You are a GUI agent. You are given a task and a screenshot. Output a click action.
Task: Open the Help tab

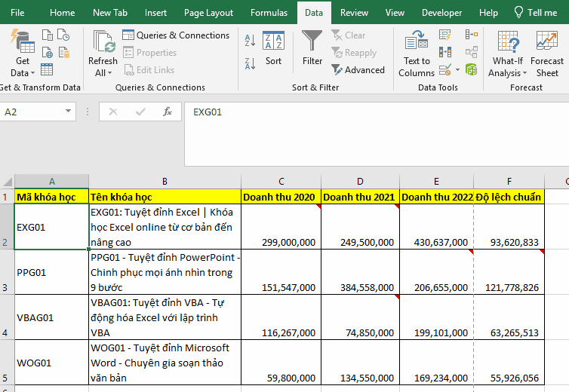pyautogui.click(x=488, y=13)
